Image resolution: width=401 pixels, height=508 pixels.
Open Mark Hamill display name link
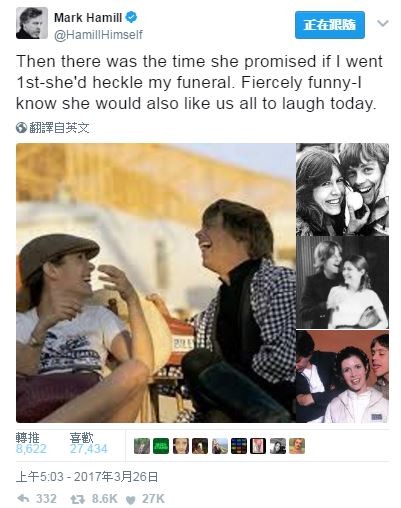click(88, 17)
